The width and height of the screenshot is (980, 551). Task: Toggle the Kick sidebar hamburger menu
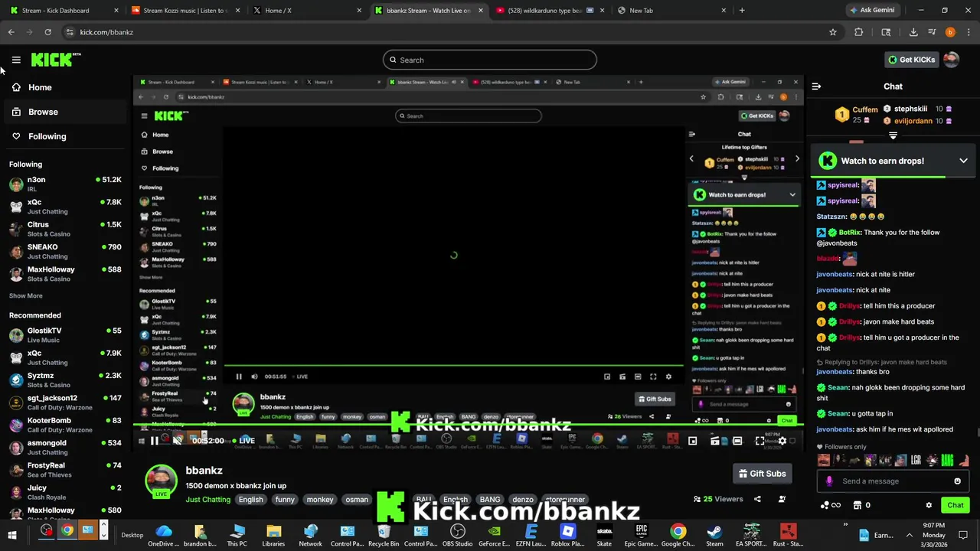click(x=16, y=60)
